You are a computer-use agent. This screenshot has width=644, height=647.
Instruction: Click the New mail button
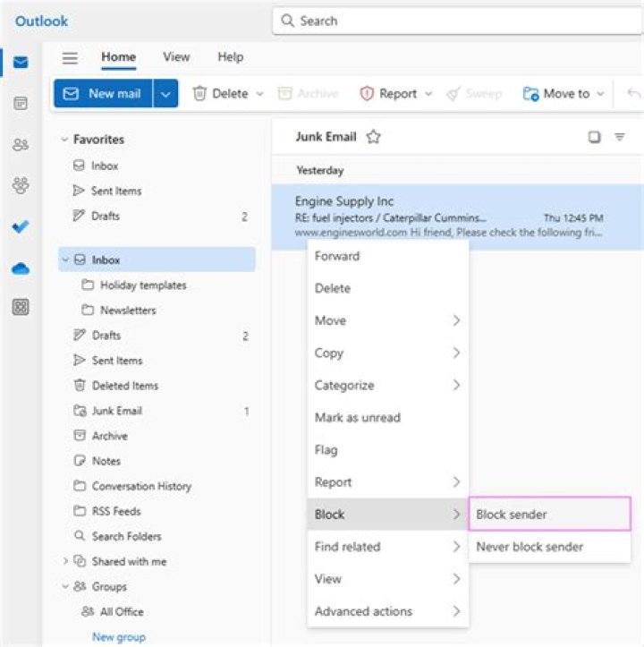(x=103, y=94)
